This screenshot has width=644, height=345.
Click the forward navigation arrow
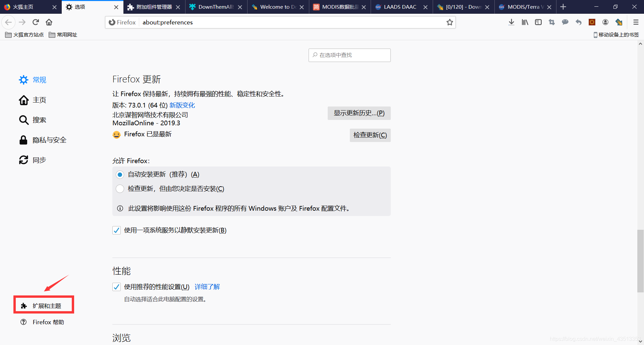pyautogui.click(x=22, y=22)
